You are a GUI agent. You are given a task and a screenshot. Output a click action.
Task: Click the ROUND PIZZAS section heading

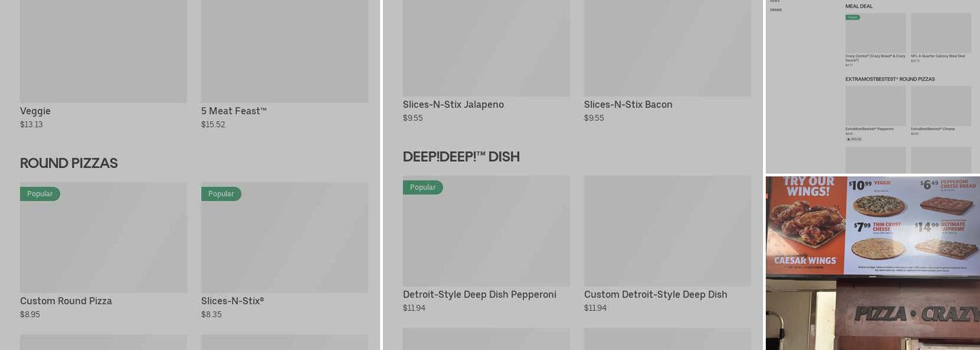click(69, 163)
